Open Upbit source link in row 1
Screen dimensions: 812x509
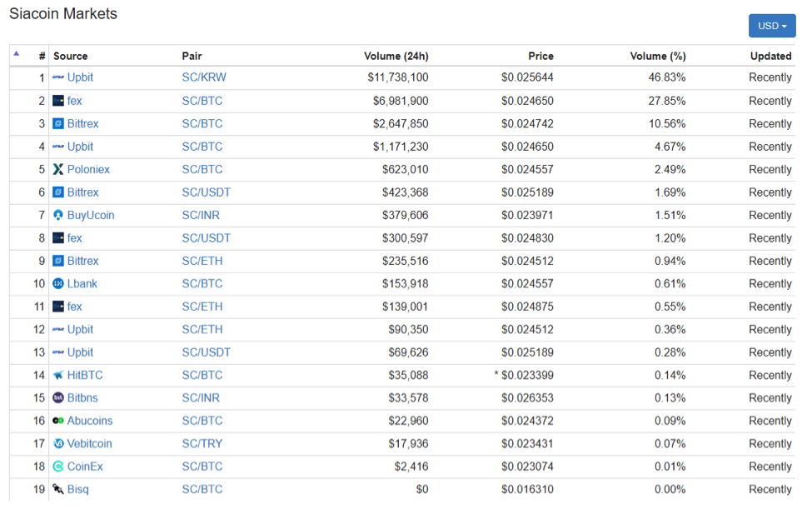click(80, 77)
